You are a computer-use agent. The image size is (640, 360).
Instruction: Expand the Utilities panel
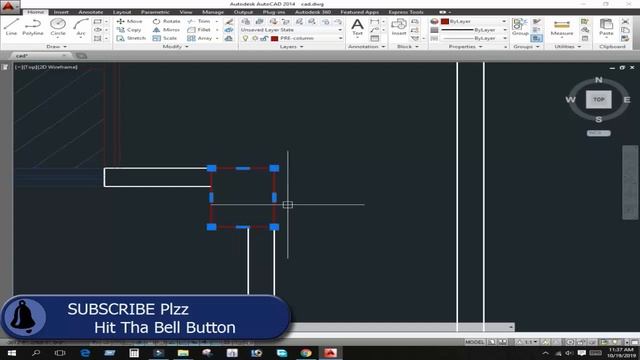567,47
